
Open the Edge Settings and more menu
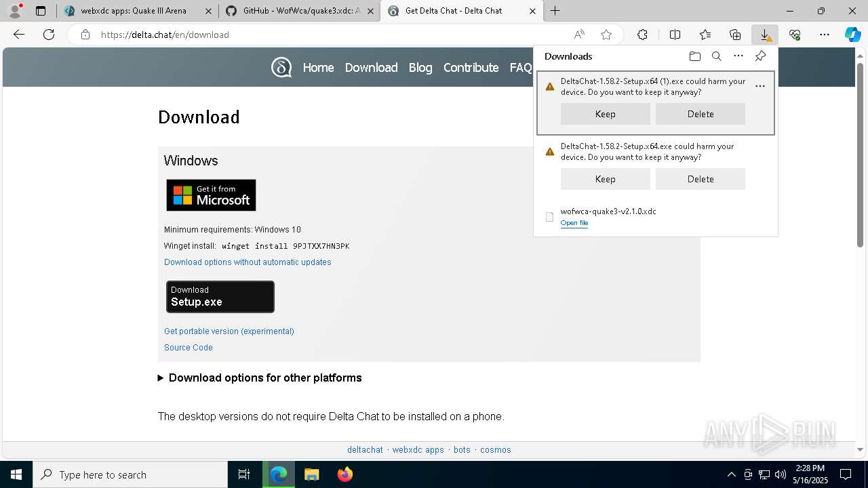pos(825,35)
